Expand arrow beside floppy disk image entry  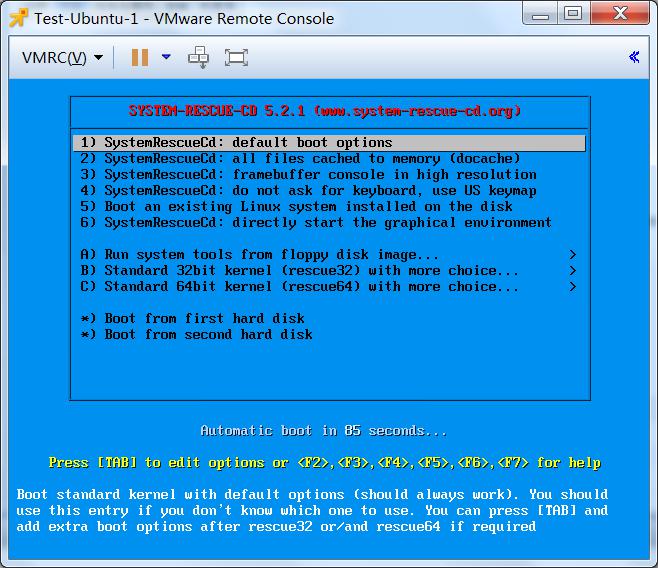572,255
